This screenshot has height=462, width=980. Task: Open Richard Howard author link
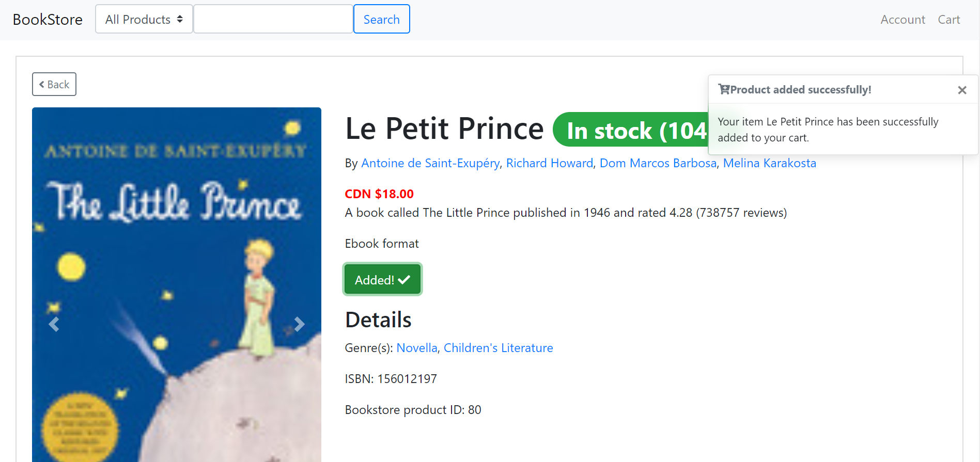pos(549,163)
